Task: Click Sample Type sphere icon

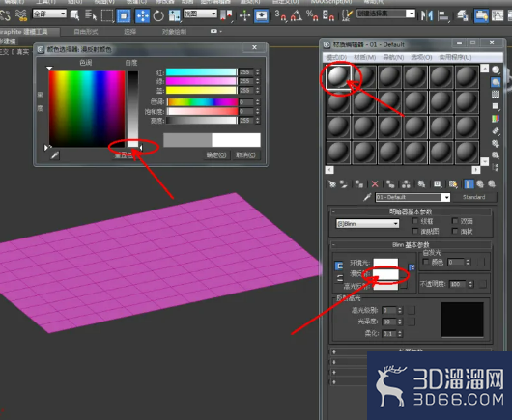Action: point(496,70)
